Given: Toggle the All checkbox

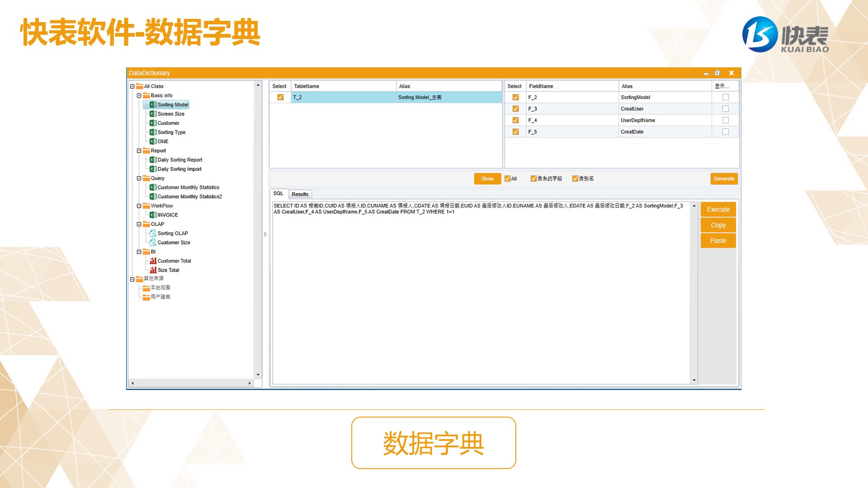Looking at the screenshot, I should point(507,178).
